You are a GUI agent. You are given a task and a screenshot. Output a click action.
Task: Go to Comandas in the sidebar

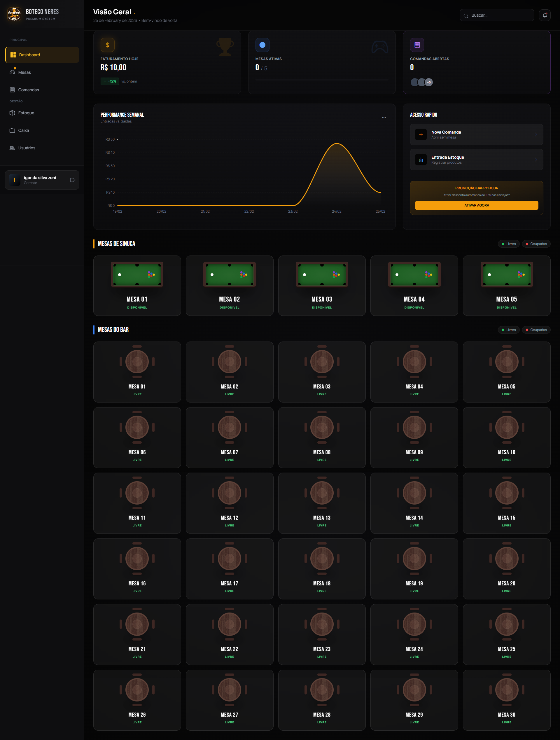pos(28,90)
